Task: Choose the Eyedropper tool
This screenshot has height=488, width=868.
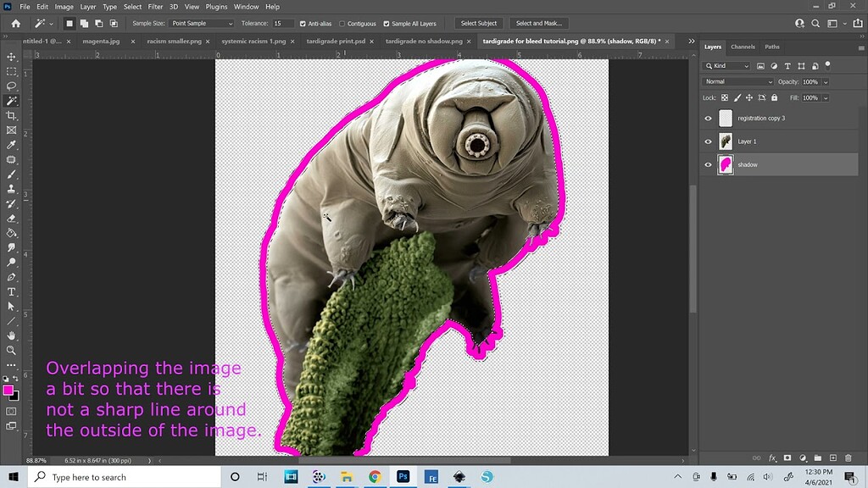Action: 11,145
